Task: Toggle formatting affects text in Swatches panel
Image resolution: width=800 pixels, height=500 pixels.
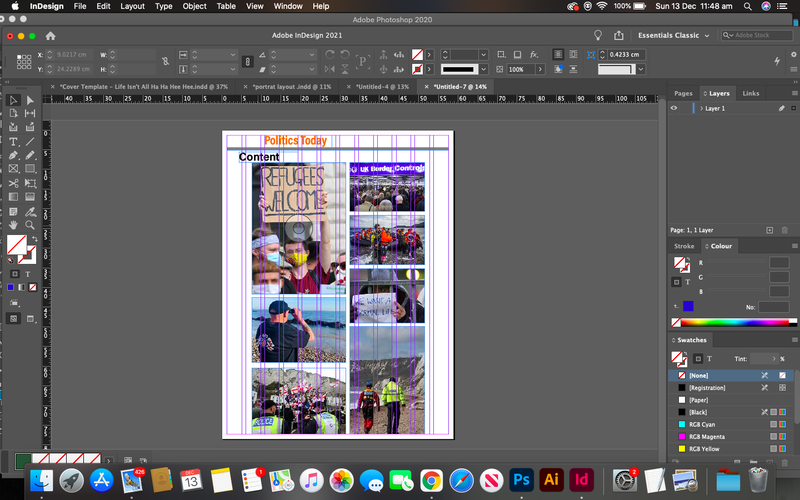Action: pos(709,359)
